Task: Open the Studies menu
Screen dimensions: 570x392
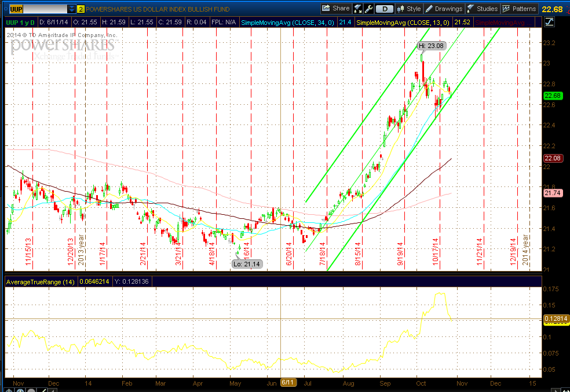Action: [x=483, y=9]
